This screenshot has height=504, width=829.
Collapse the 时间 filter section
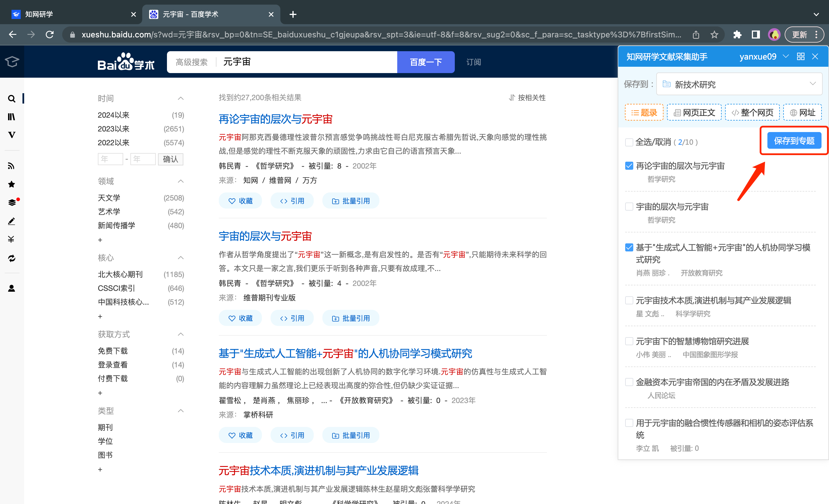click(181, 98)
